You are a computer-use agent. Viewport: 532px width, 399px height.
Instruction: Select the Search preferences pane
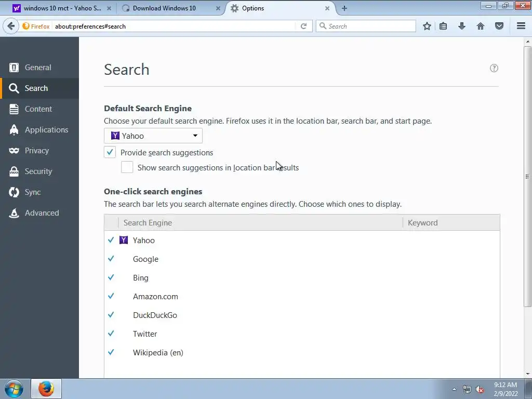click(39, 88)
